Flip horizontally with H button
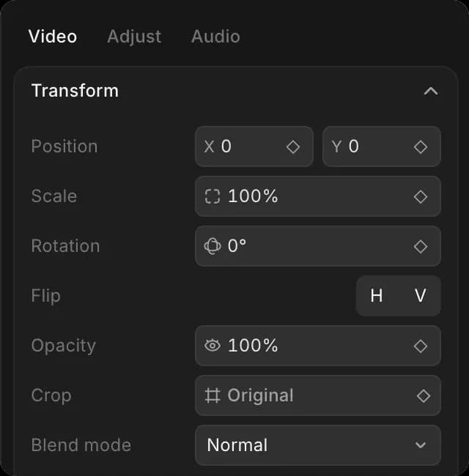 377,296
